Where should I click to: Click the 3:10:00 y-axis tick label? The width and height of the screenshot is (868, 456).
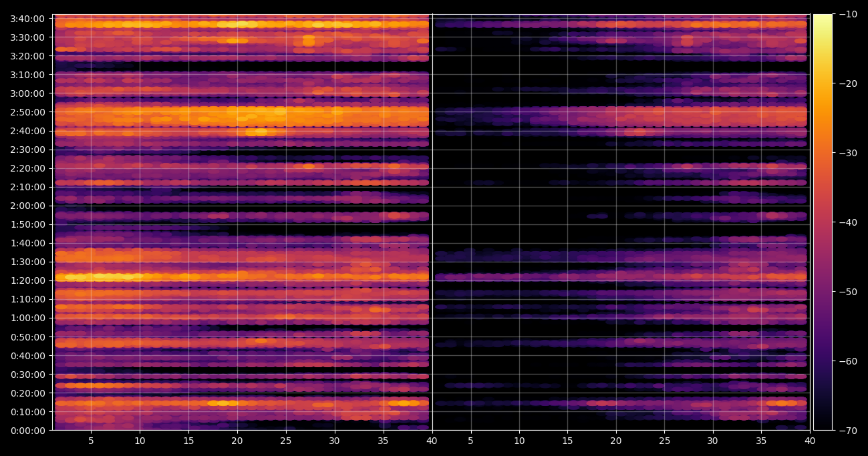[x=27, y=74]
